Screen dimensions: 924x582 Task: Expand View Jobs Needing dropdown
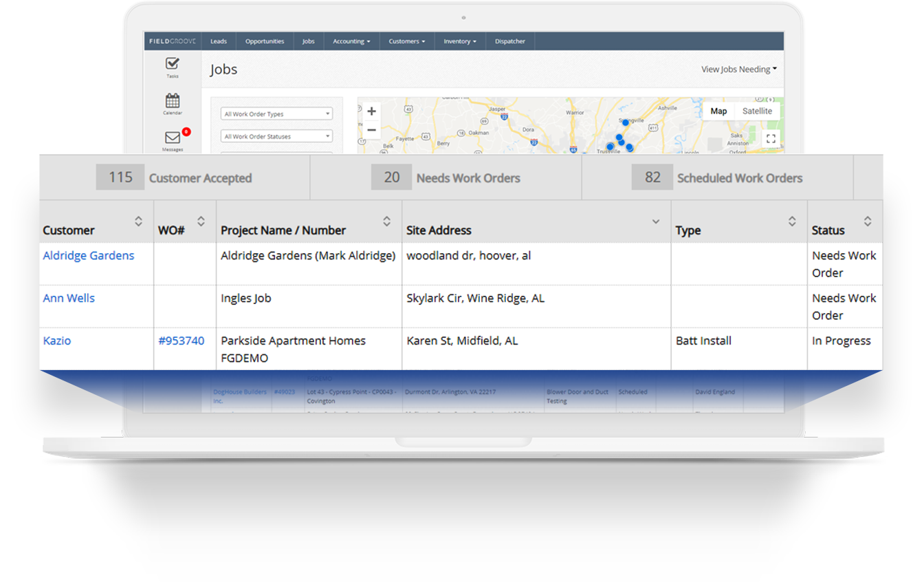(739, 69)
